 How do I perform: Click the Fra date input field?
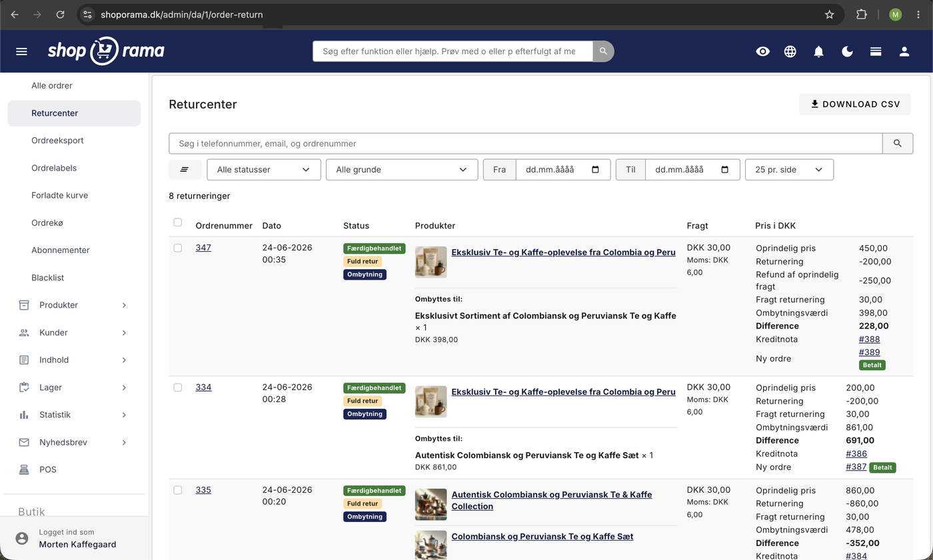(x=563, y=170)
